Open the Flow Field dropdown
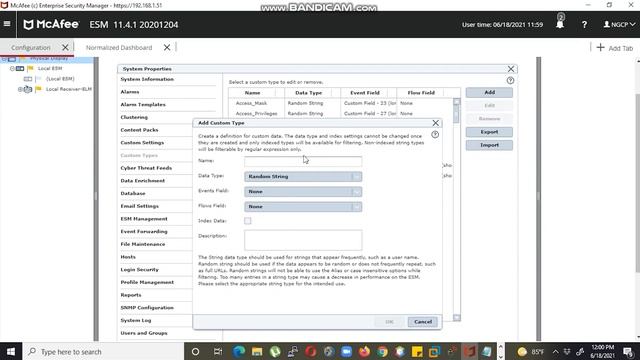 303,207
